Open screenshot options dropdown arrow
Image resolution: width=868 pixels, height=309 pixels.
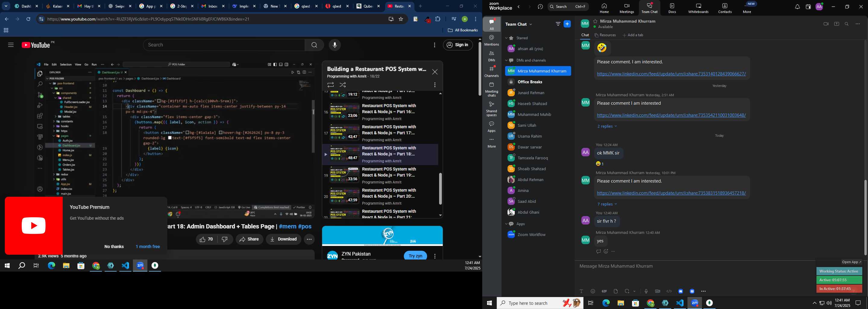click(x=634, y=291)
